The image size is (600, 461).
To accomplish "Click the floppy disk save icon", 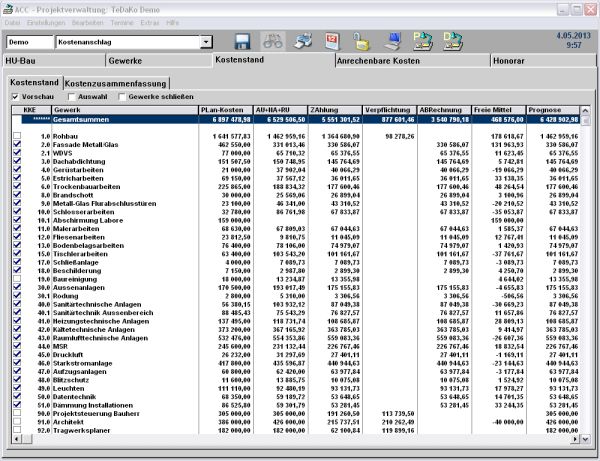I will 242,42.
